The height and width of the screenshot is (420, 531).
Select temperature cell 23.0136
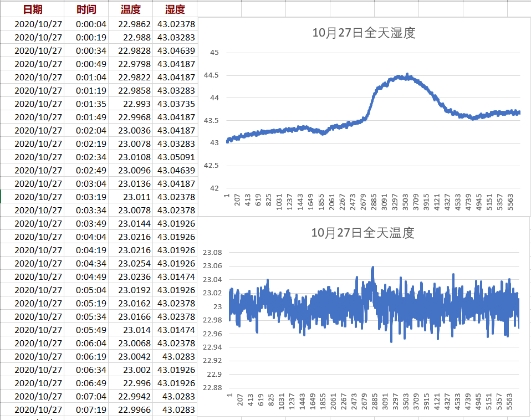pyautogui.click(x=131, y=184)
